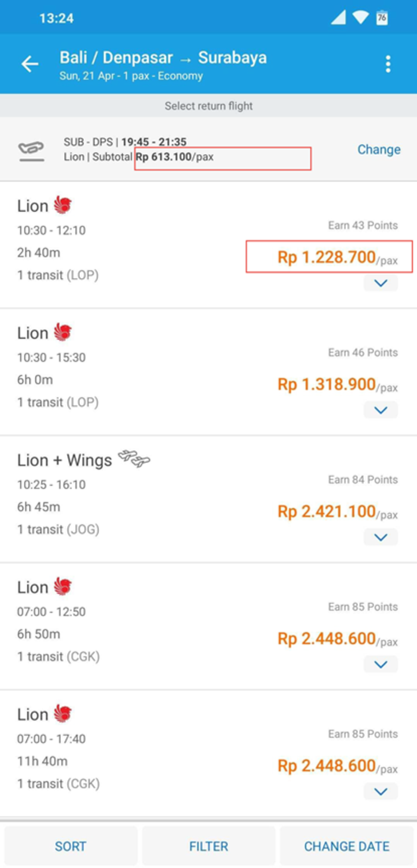Viewport: 417px width, 868px height.
Task: Tap Lion logo on 10:30 - 12:10 flight
Action: 63,205
